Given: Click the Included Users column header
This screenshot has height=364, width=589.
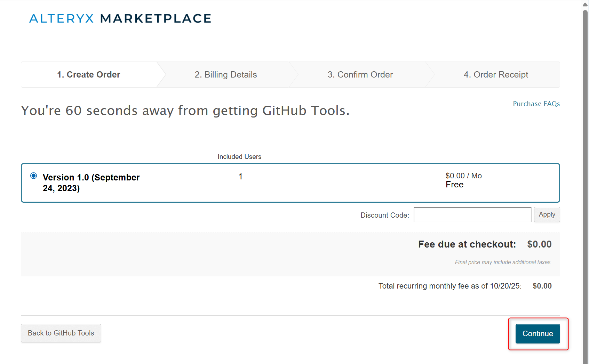Looking at the screenshot, I should 239,157.
